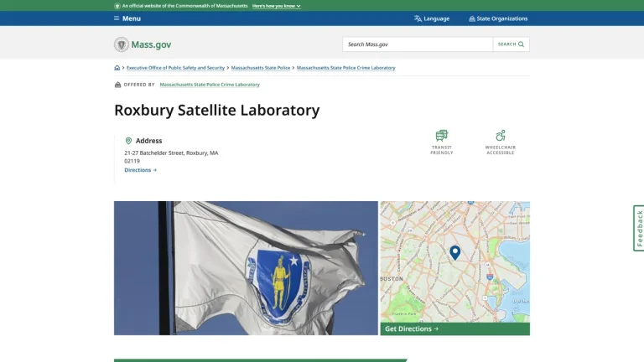Click the Language translate icon

click(x=418, y=18)
